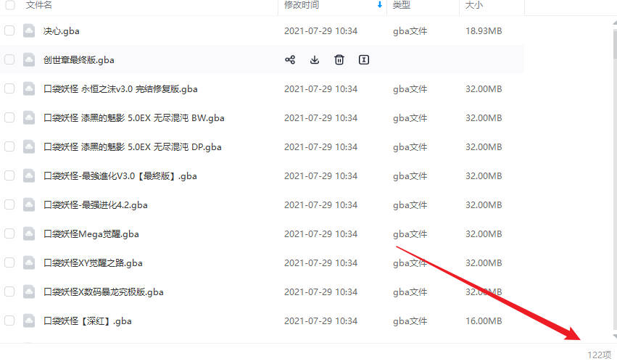Click the file icon of X数码暴龙究极版.gba
The width and height of the screenshot is (617, 364).
(29, 292)
